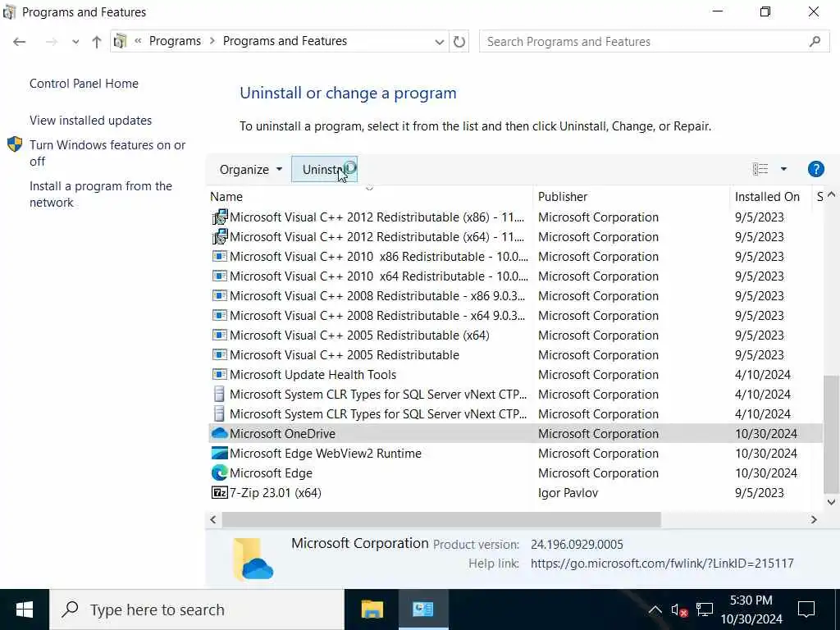This screenshot has width=840, height=630.
Task: Click the Microsoft Edge icon in list
Action: (x=220, y=473)
